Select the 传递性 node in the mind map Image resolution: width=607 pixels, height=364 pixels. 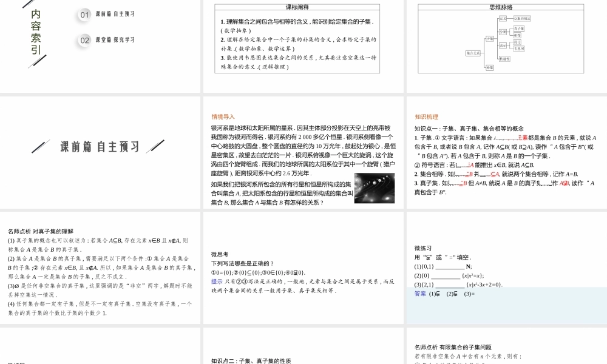tap(504, 58)
